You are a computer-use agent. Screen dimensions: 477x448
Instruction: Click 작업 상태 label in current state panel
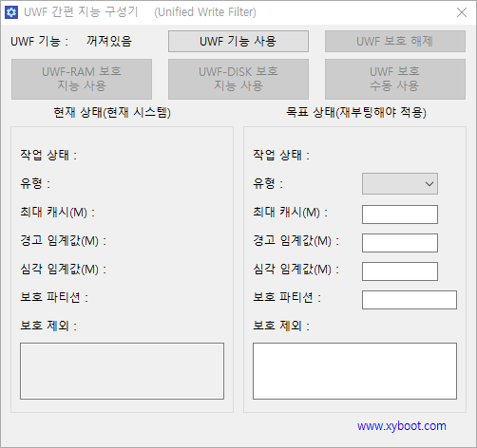(x=48, y=155)
